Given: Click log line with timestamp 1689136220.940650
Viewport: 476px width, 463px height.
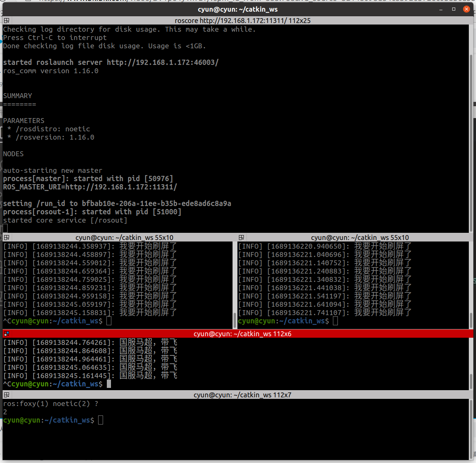Looking at the screenshot, I should 325,246.
